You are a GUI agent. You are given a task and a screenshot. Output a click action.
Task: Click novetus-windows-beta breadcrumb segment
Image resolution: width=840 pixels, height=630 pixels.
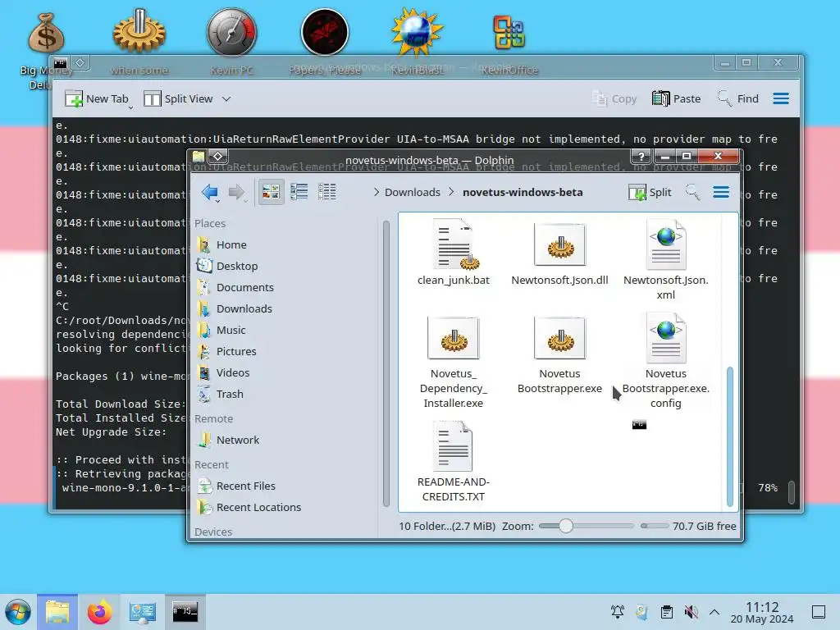pos(523,192)
